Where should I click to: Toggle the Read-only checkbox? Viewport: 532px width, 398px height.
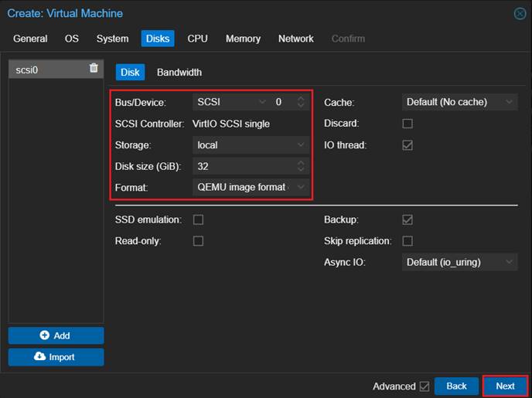click(x=198, y=241)
